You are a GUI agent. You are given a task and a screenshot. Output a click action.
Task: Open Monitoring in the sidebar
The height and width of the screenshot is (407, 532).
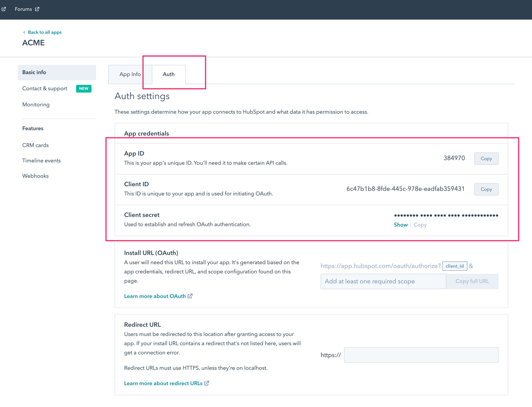click(36, 105)
